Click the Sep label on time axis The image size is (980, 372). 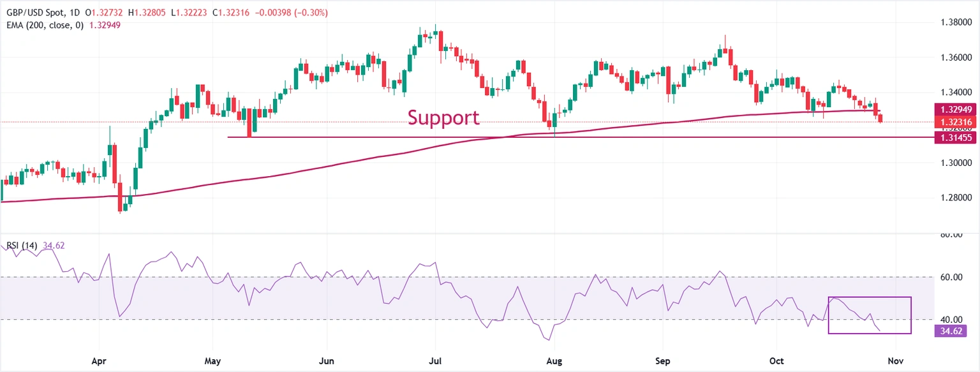coord(663,361)
